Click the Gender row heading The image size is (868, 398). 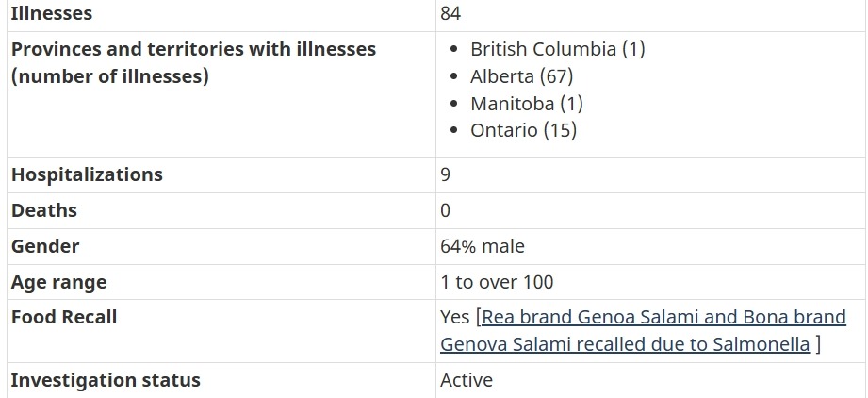point(45,246)
